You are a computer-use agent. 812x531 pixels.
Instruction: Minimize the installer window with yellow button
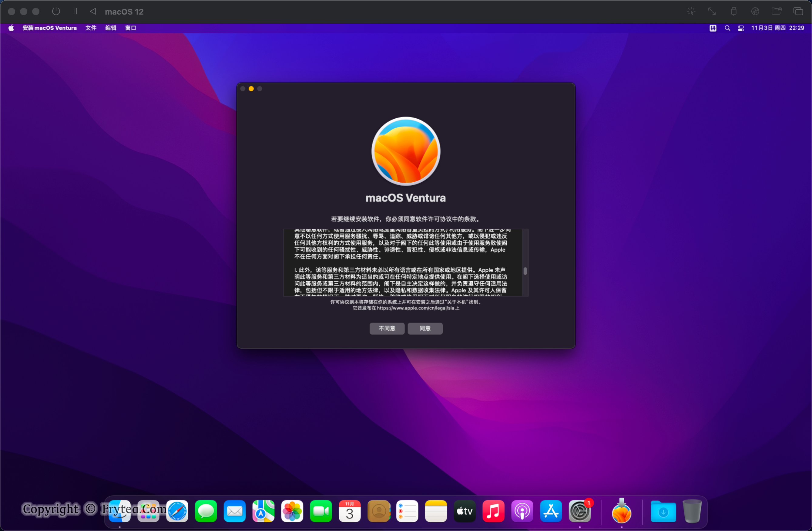tap(251, 89)
